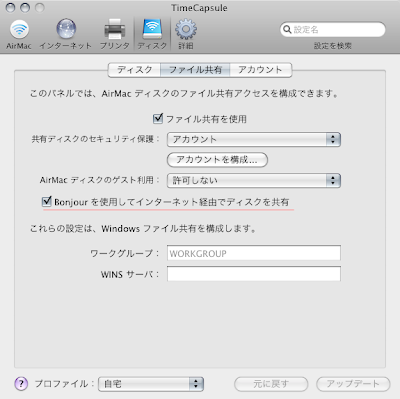Toggle Bonjour internet disk sharing checkbox

(47, 202)
